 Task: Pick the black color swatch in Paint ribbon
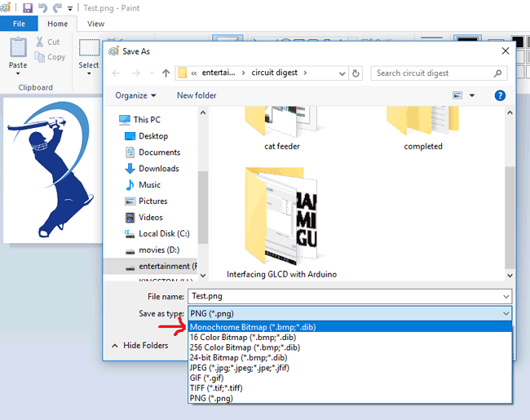(x=517, y=42)
